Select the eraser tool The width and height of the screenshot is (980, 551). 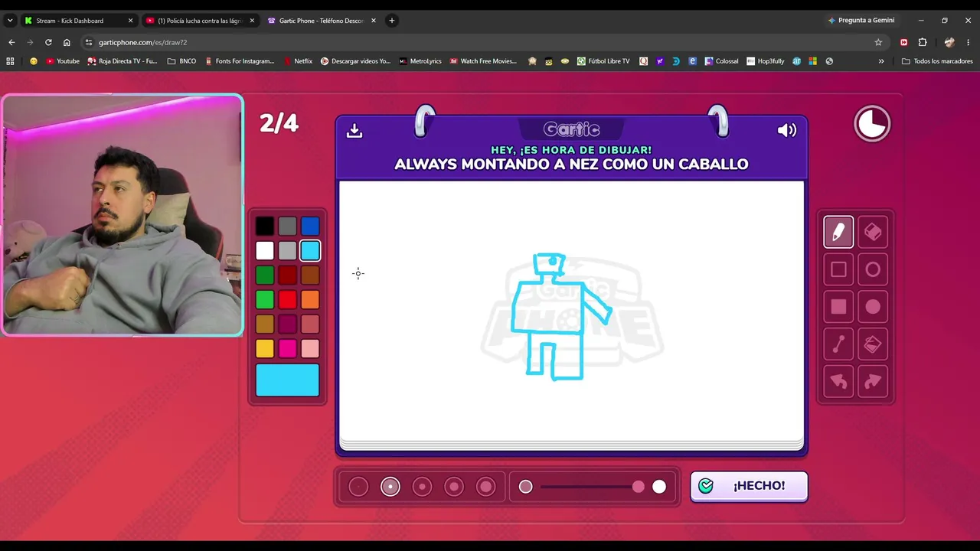click(x=873, y=232)
